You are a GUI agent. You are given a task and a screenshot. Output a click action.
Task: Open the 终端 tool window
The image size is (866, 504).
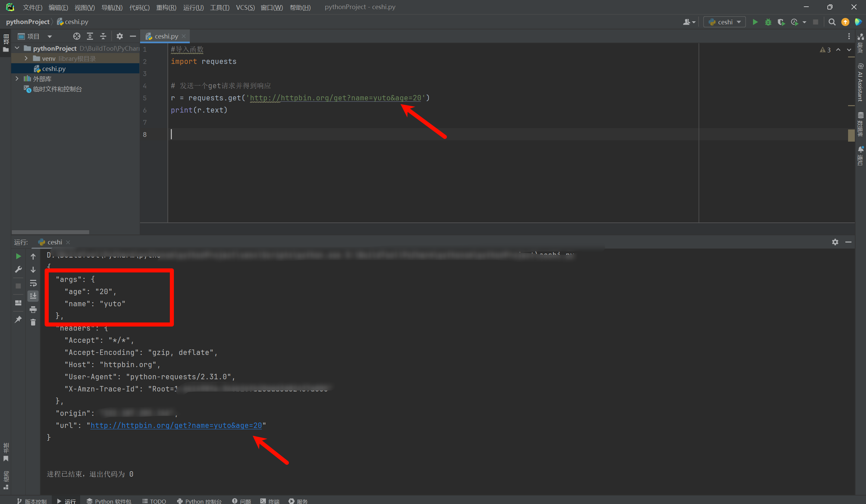270,501
